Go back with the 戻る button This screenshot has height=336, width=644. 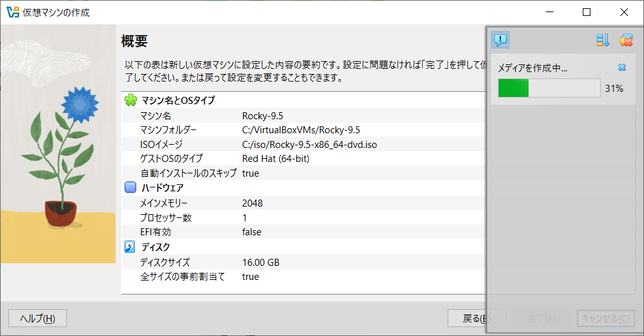pos(476,318)
